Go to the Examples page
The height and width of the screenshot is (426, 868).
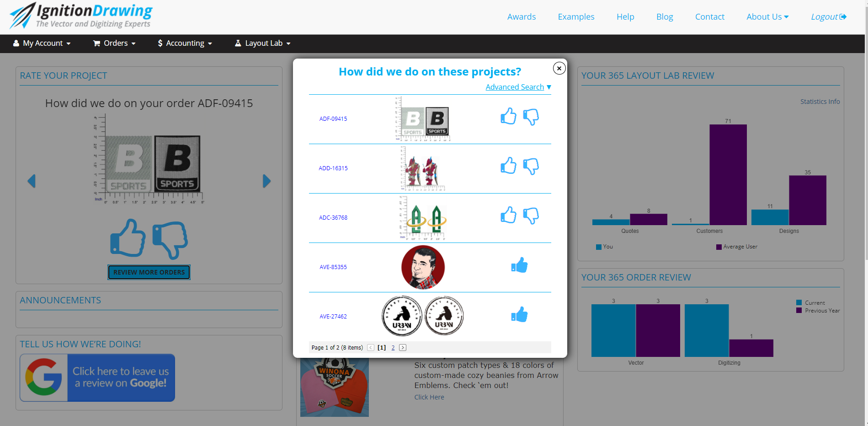[x=576, y=17]
